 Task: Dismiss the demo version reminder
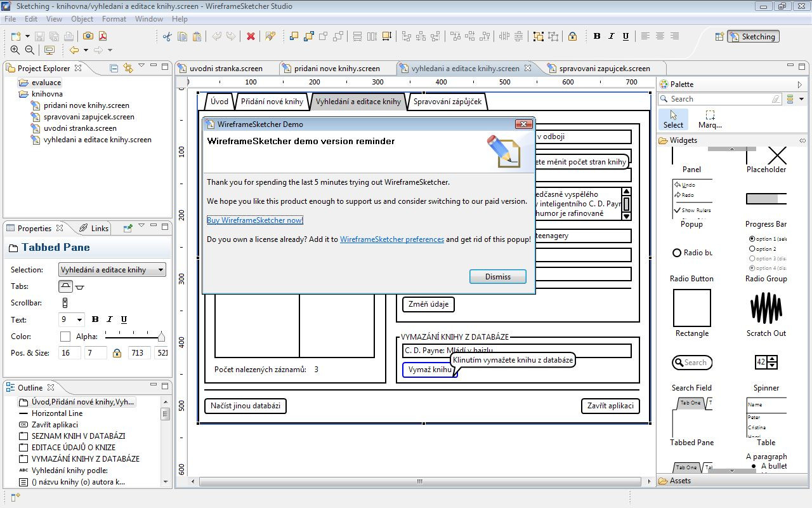click(x=498, y=277)
